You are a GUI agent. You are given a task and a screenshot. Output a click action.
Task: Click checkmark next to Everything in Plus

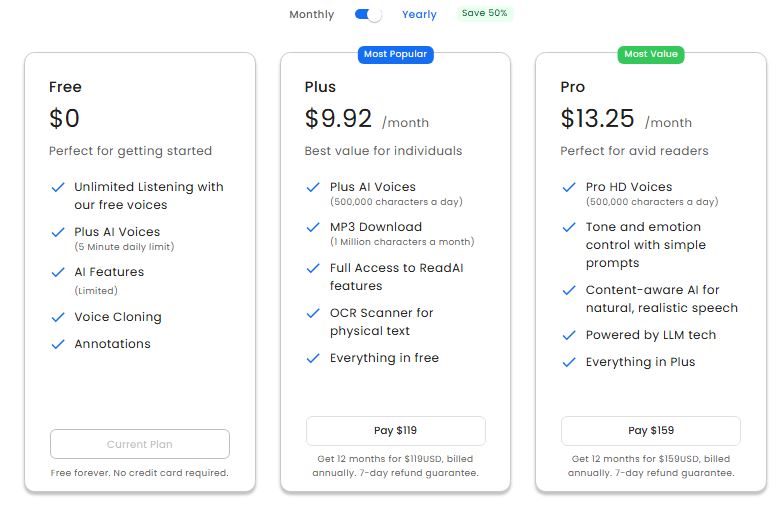pos(568,362)
